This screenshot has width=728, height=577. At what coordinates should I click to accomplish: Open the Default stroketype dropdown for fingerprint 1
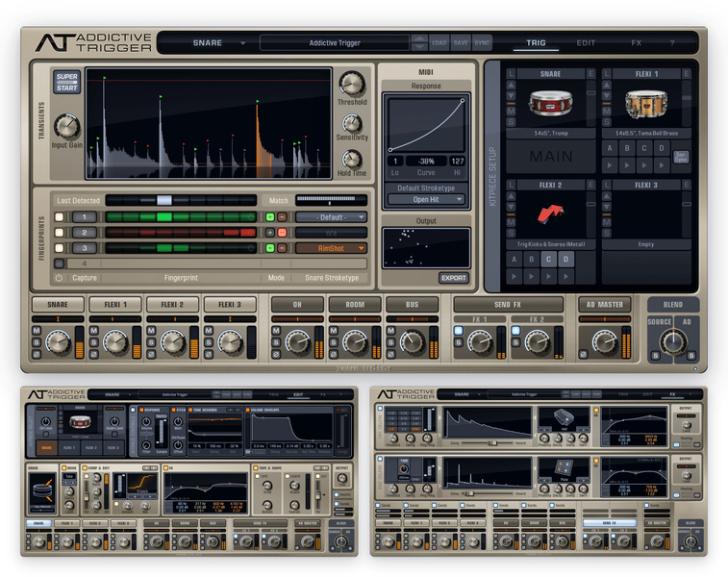point(331,217)
